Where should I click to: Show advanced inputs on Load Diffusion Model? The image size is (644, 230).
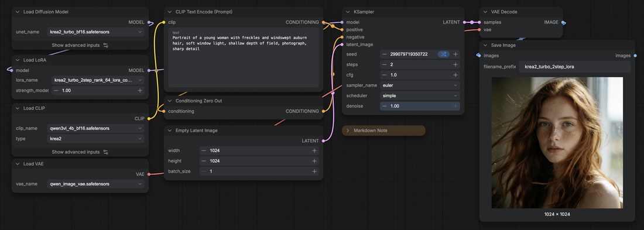[x=80, y=45]
